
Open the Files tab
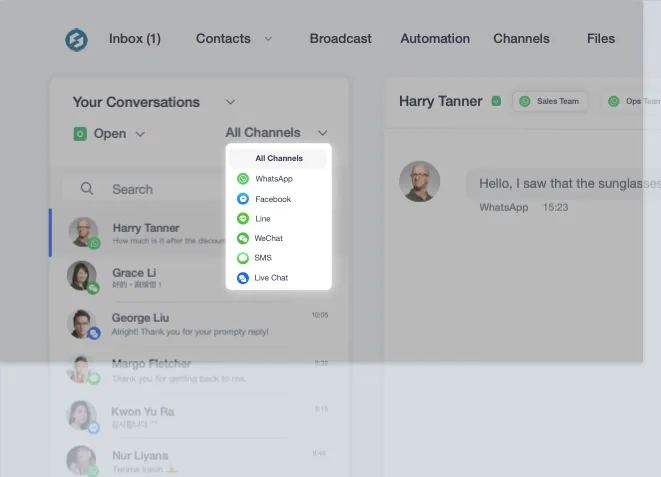pyautogui.click(x=601, y=39)
